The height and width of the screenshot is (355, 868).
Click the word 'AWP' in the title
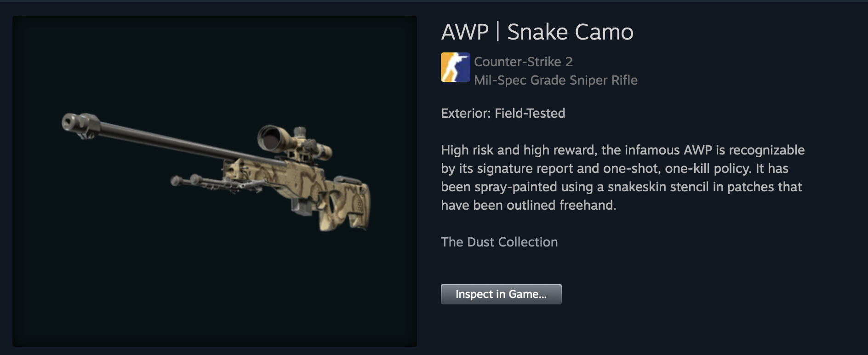click(x=465, y=32)
